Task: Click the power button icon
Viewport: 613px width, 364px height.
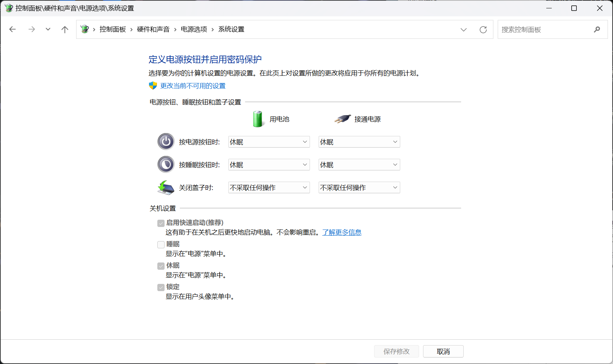Action: point(166,142)
